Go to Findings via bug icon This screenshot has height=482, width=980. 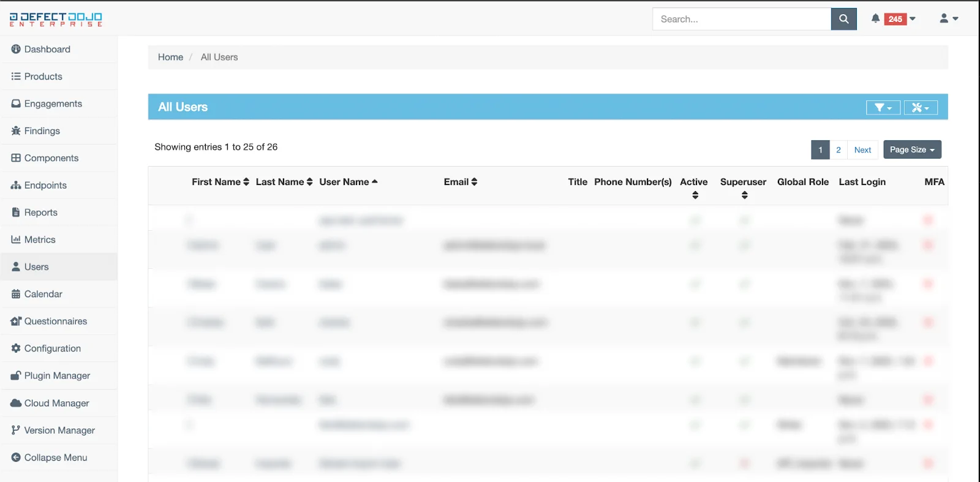click(x=16, y=131)
